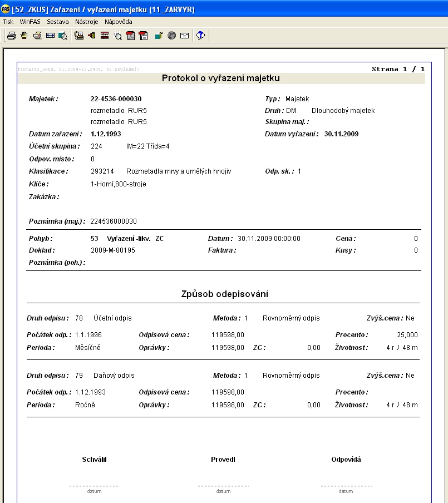Image resolution: width=448 pixels, height=503 pixels.
Task: Click the second printer setup icon
Action: pyautogui.click(x=37, y=36)
